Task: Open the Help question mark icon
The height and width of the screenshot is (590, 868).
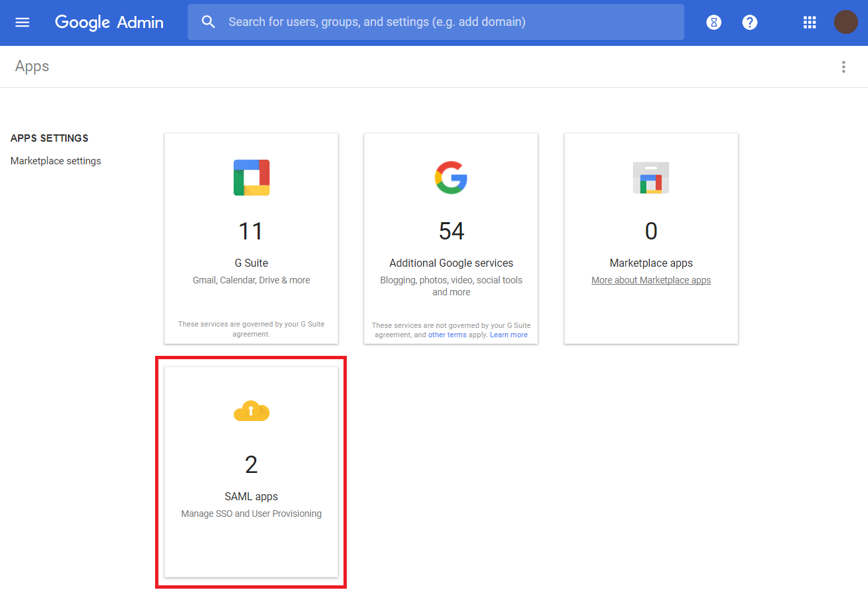Action: [x=750, y=22]
